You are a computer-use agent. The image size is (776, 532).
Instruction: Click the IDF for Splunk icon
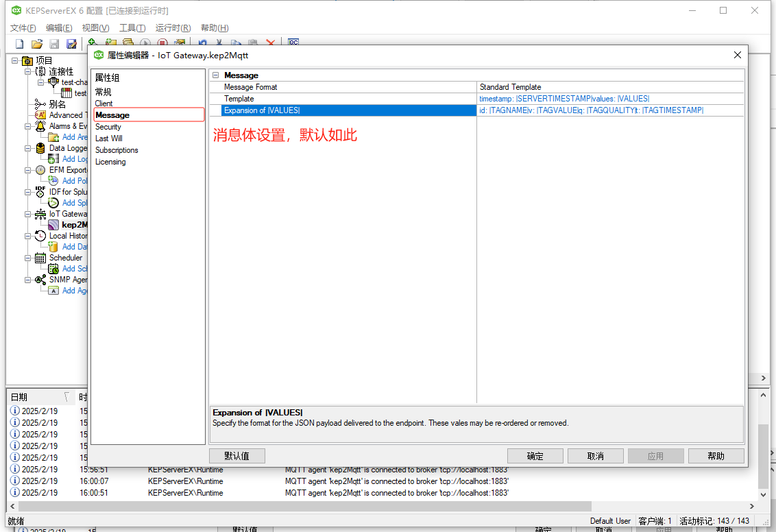(x=40, y=191)
